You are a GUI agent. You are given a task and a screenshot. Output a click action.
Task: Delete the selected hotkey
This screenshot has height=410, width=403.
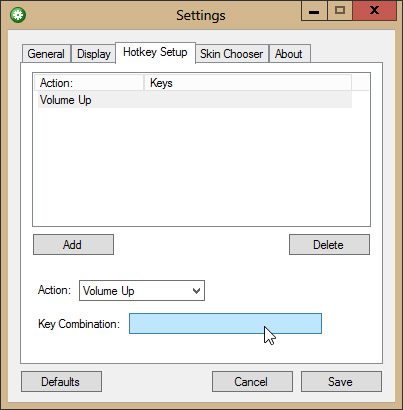pyautogui.click(x=329, y=245)
